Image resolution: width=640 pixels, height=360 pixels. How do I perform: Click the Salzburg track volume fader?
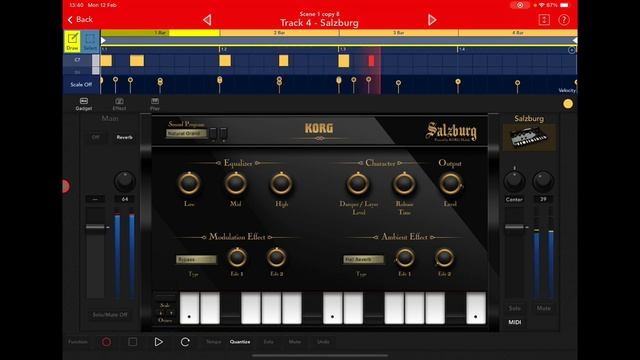(514, 227)
